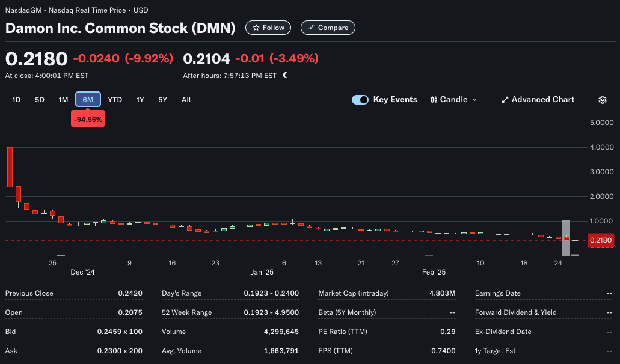Viewport: 620px width, 364px height.
Task: Click the Damon Inc. Common Stock (DMN) title
Action: click(x=120, y=28)
